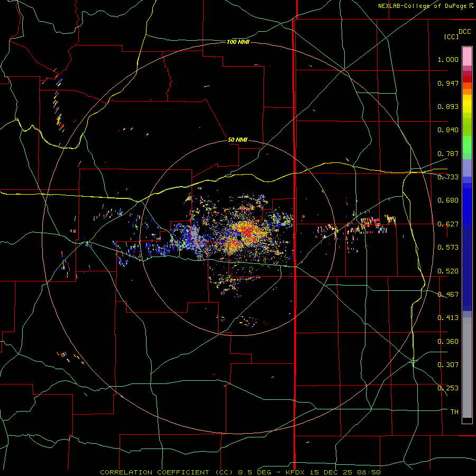Select the 0.680 scale value
The width and height of the screenshot is (476, 476).
tap(448, 200)
